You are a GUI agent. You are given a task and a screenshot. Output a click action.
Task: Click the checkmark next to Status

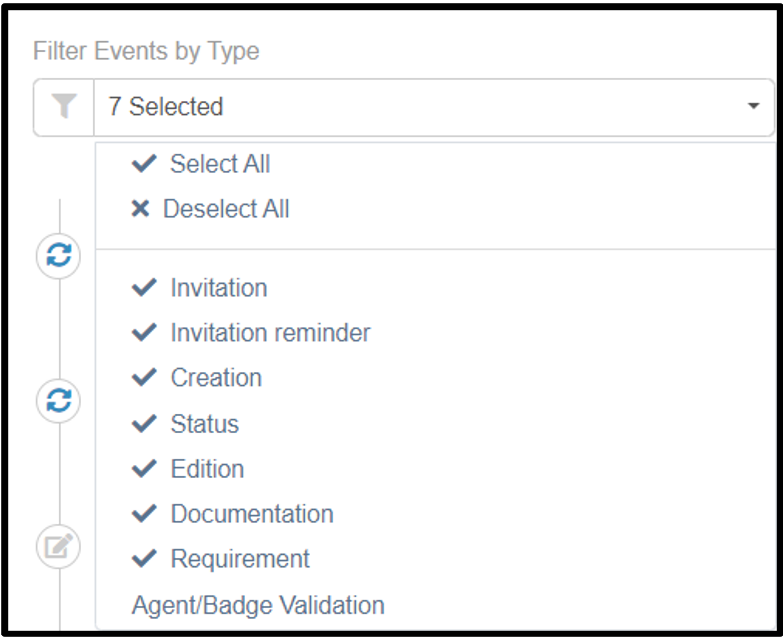click(x=145, y=424)
